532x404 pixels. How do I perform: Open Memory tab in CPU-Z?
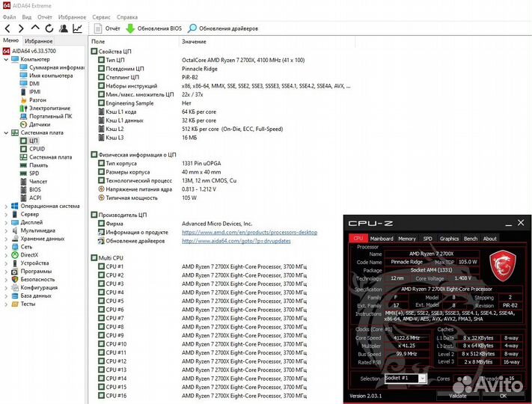(407, 239)
